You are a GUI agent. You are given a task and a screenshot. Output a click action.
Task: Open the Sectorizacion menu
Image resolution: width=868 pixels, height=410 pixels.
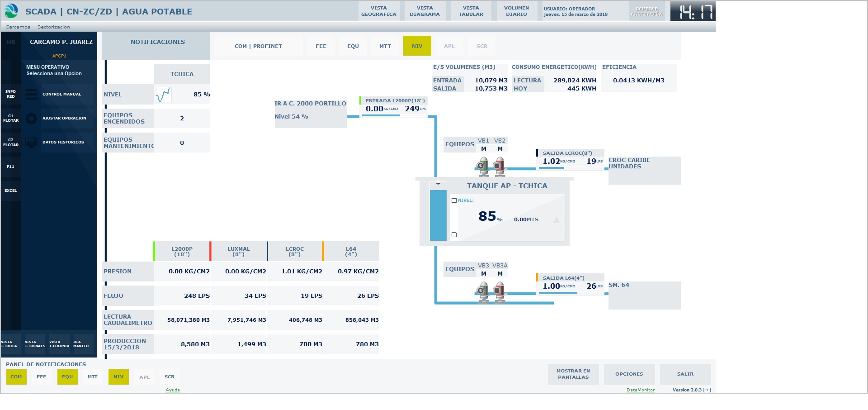coord(54,27)
